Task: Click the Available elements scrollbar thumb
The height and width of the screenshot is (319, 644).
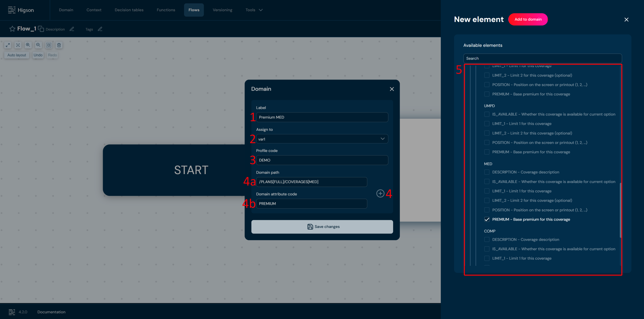Action: coord(620,210)
